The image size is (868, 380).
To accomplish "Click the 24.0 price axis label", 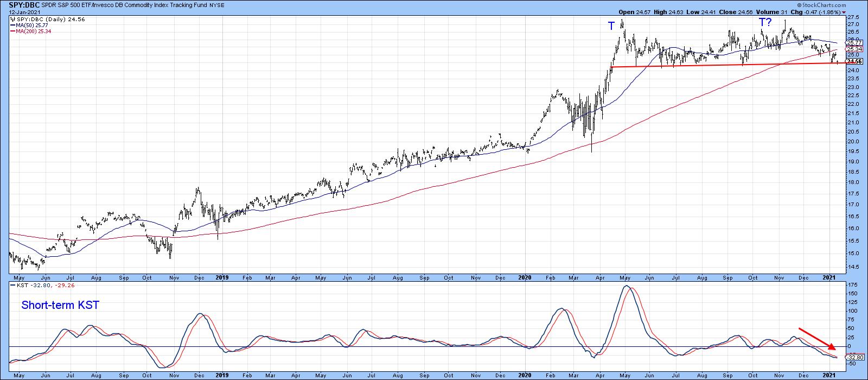I will [852, 70].
